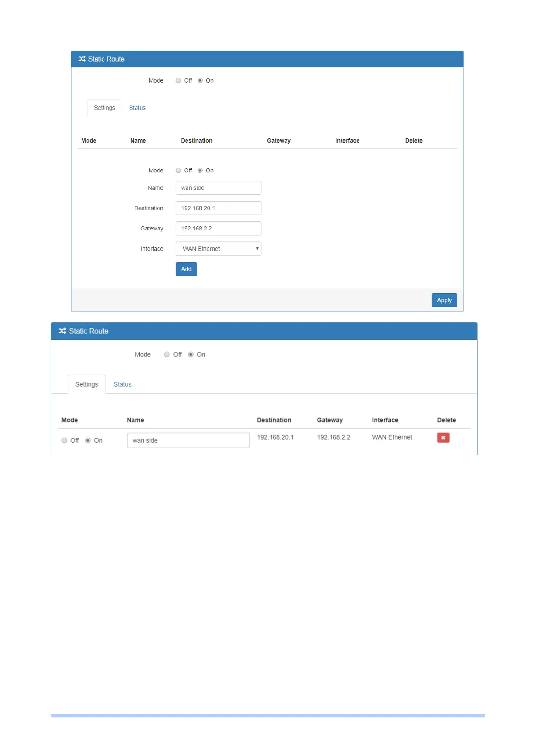Click Destination column header in upper table
This screenshot has height=756, width=535.
click(197, 141)
